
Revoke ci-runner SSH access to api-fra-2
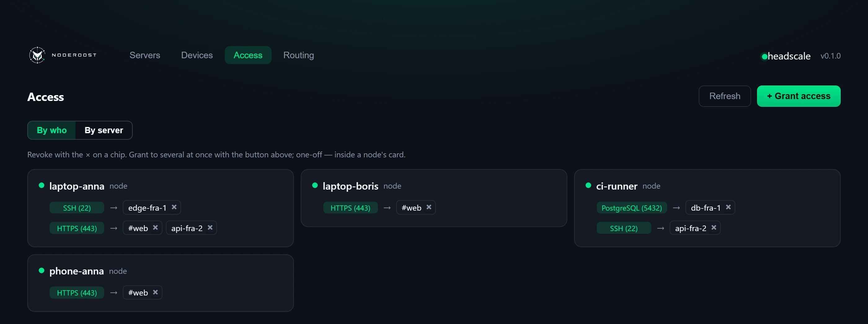[714, 228]
